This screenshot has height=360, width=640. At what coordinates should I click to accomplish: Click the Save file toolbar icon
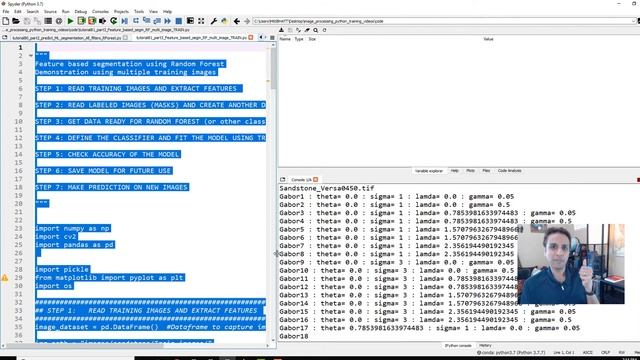pyautogui.click(x=27, y=21)
